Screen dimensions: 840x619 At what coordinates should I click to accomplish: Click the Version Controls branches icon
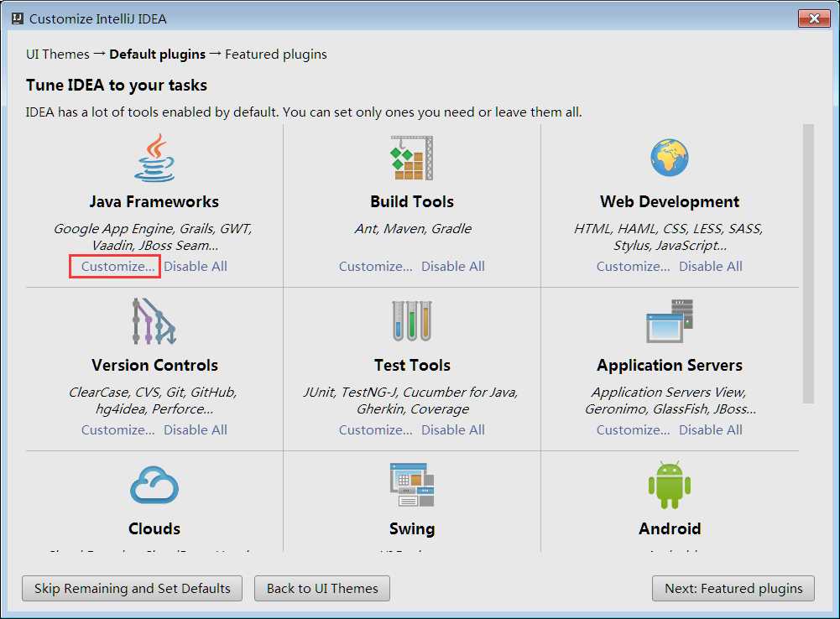pos(154,321)
